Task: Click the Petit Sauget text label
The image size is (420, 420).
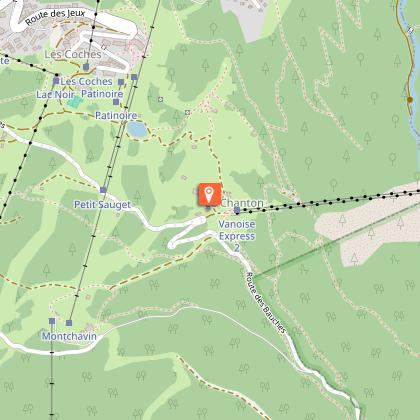Action: click(x=102, y=204)
